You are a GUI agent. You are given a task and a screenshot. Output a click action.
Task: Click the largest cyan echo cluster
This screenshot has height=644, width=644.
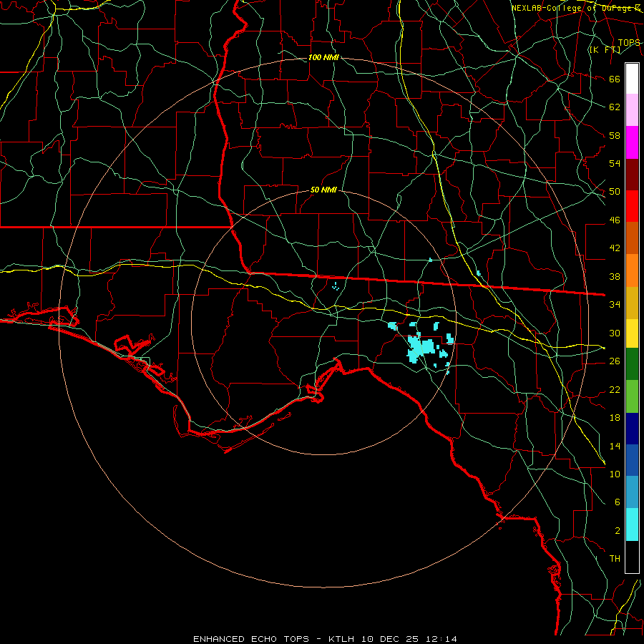pyautogui.click(x=420, y=348)
